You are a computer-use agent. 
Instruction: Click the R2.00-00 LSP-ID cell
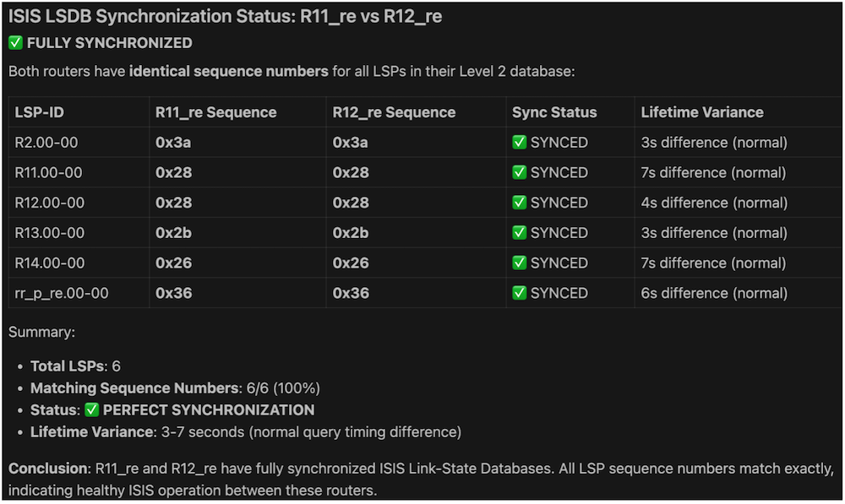click(x=46, y=143)
